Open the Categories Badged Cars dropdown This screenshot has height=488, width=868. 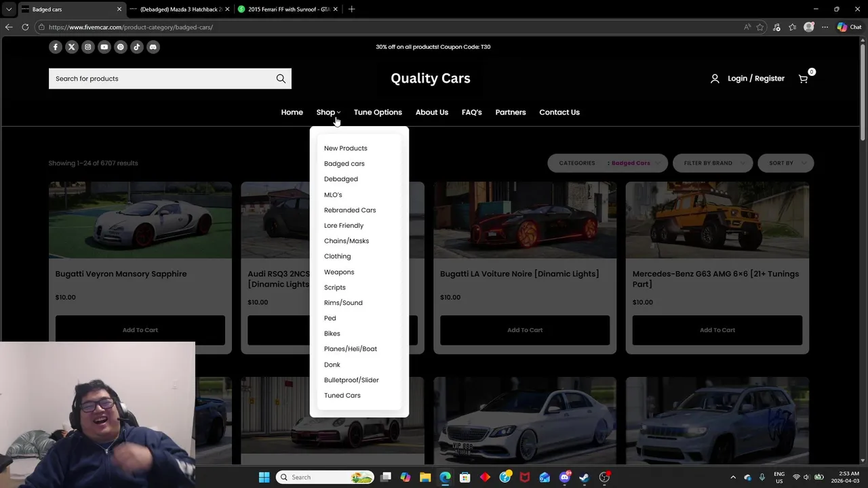pyautogui.click(x=608, y=163)
